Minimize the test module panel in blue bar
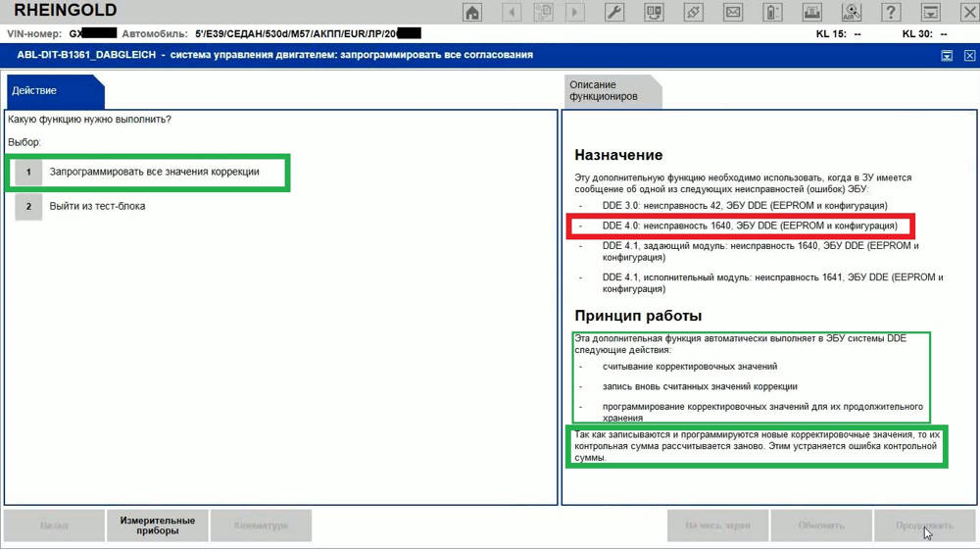The image size is (980, 551). coord(947,56)
